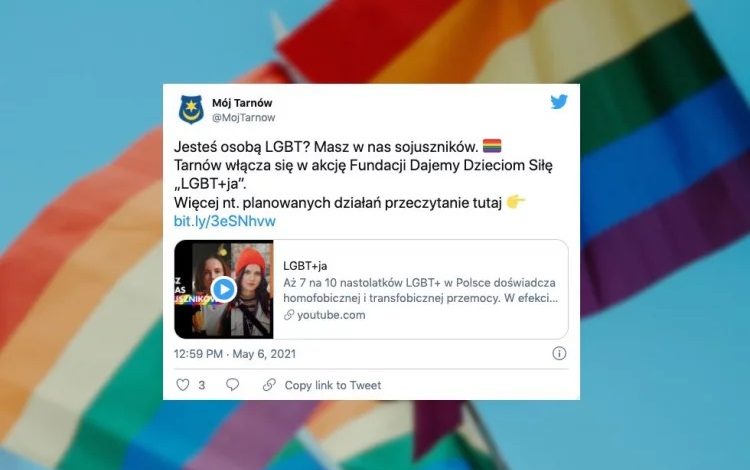Image resolution: width=750 pixels, height=470 pixels.
Task: Click the Mój Tarnów account name
Action: [242, 103]
